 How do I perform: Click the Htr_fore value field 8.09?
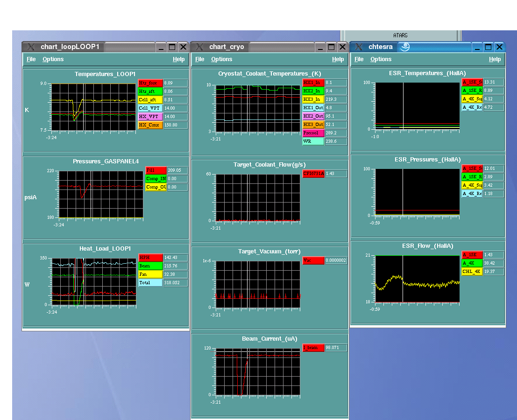(176, 83)
